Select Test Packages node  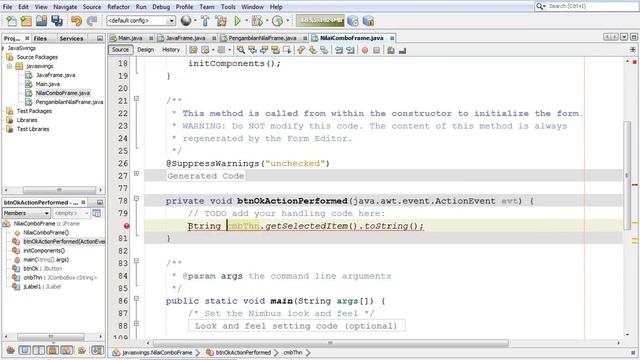[x=34, y=111]
